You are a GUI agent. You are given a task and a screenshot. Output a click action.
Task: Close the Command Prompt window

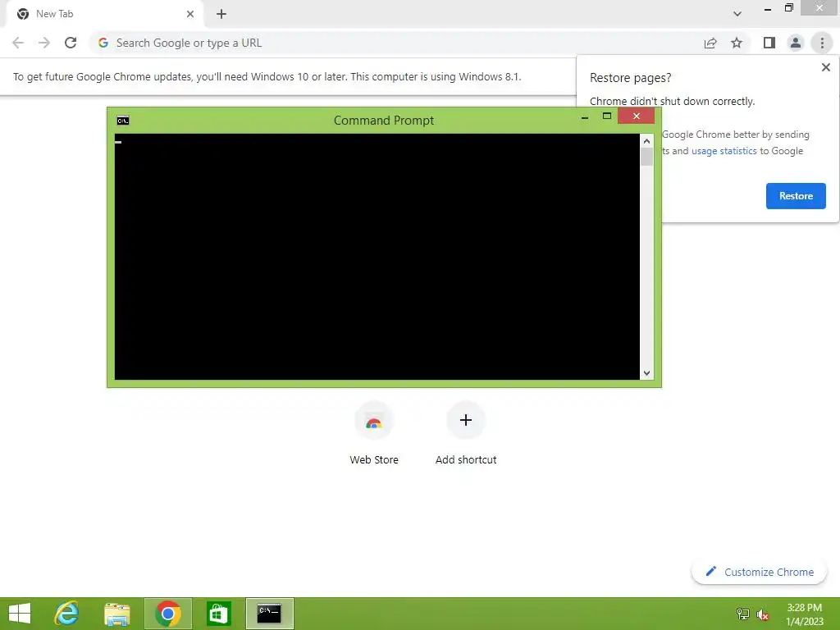pos(636,116)
